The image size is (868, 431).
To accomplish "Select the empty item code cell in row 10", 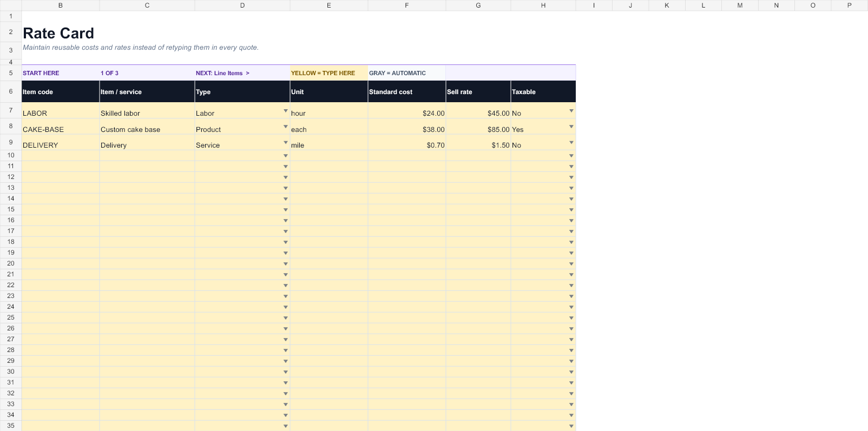I will (61, 155).
